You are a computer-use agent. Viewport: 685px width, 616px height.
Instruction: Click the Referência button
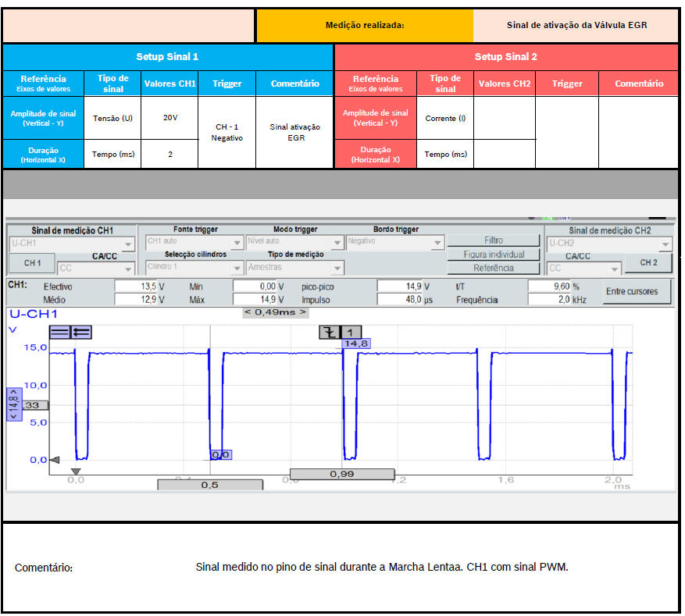(494, 268)
